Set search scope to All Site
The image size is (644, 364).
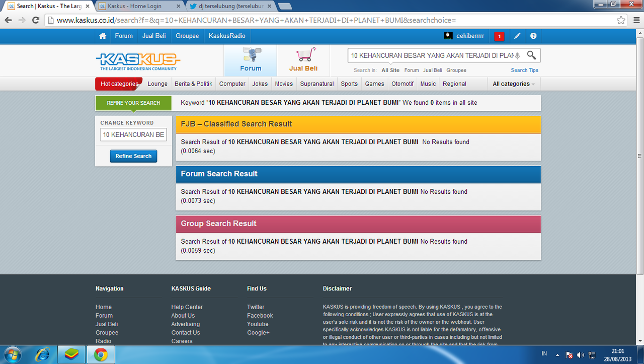(x=390, y=70)
